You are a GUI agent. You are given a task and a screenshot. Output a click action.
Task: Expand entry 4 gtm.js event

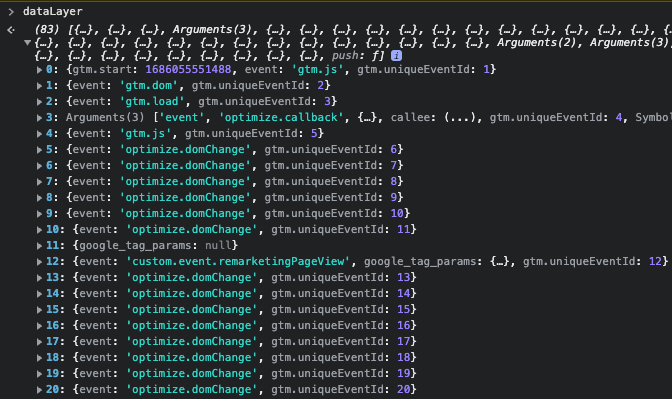click(39, 134)
